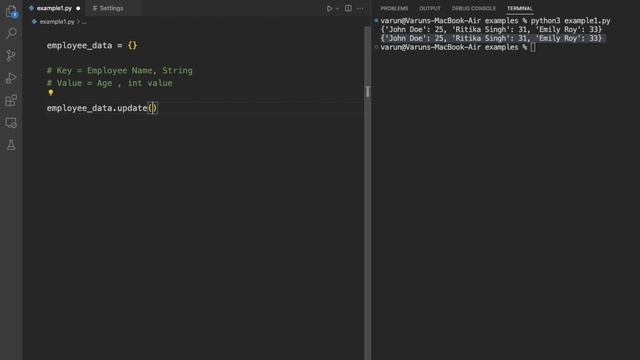Click the first dictionary output line in terminal
The width and height of the screenshot is (640, 360).
491,29
